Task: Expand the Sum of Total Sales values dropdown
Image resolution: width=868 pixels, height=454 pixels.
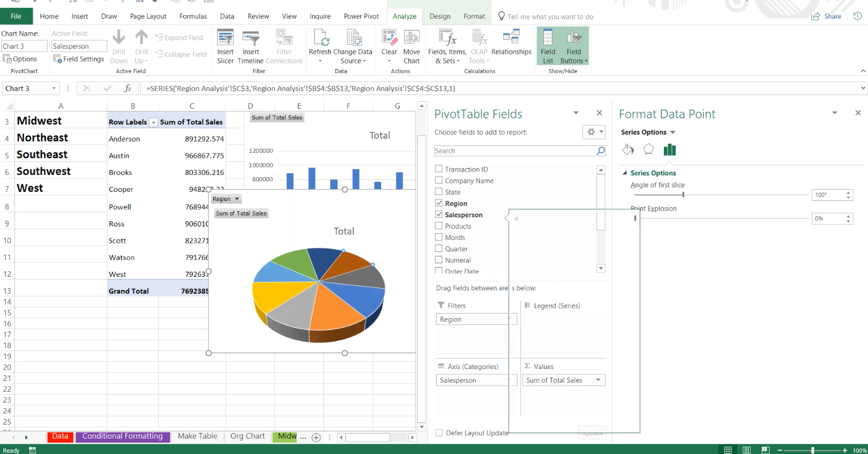Action: point(599,380)
